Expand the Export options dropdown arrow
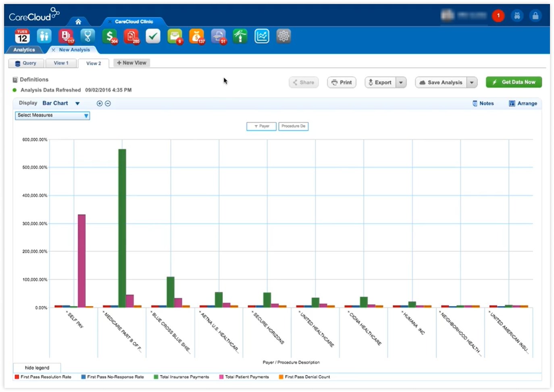 click(401, 82)
